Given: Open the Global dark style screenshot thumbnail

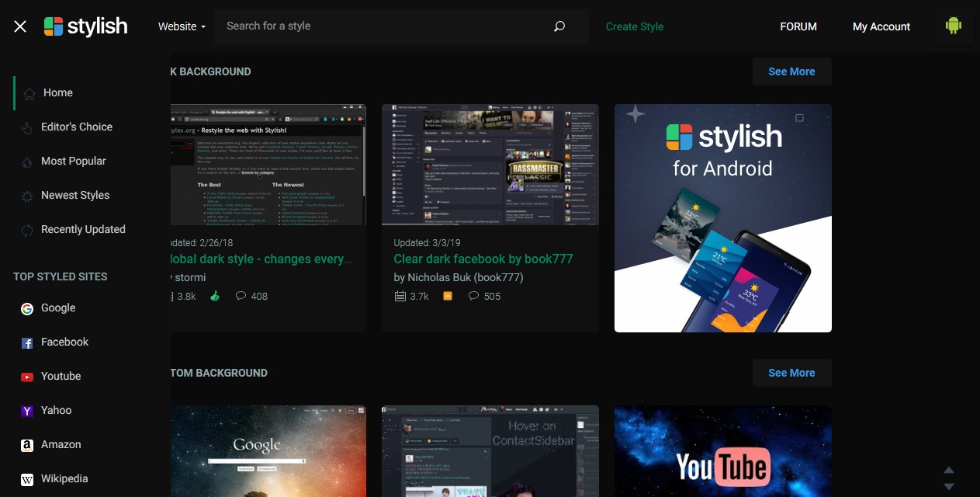Looking at the screenshot, I should click(x=268, y=165).
